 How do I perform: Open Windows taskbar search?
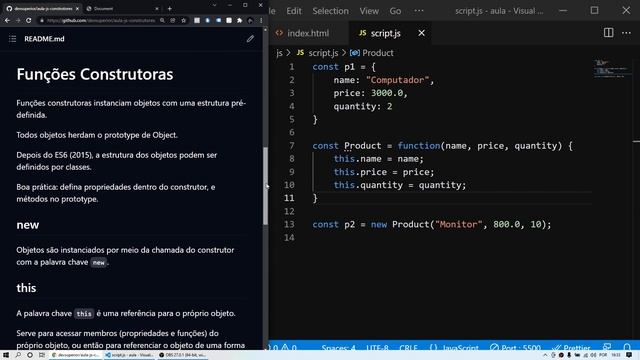click(18, 355)
